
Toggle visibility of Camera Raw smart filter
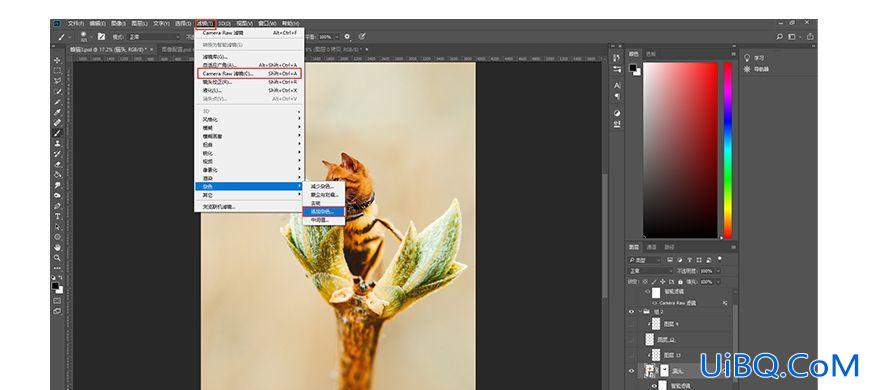(654, 303)
